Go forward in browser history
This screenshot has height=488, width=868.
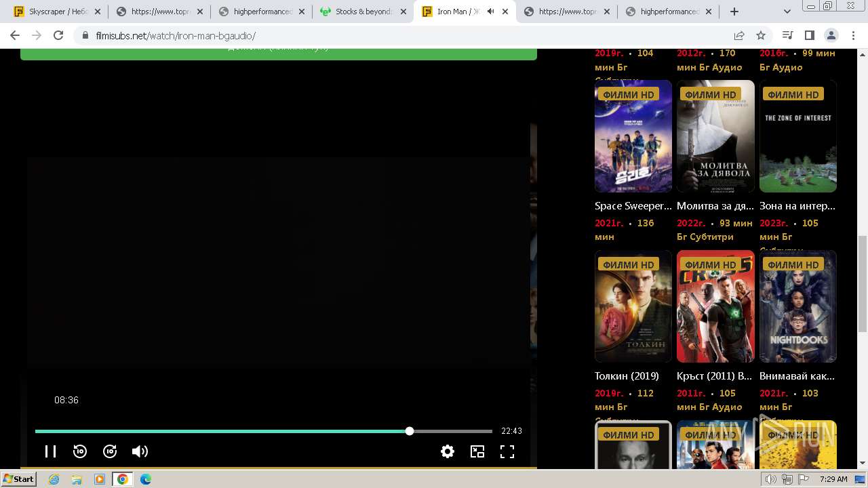[37, 36]
